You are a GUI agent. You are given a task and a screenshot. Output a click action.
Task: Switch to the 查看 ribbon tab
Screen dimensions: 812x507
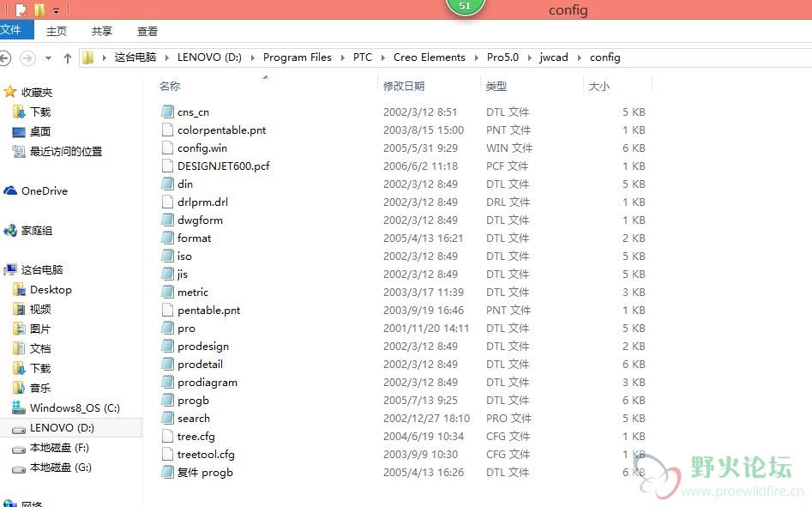click(x=147, y=31)
